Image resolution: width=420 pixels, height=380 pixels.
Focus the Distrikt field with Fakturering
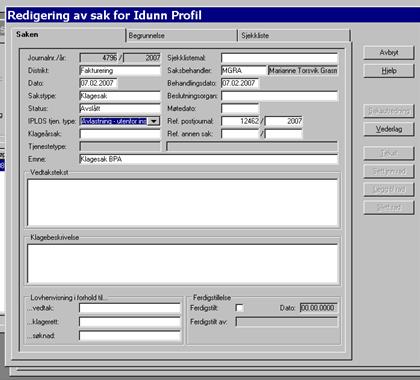120,71
